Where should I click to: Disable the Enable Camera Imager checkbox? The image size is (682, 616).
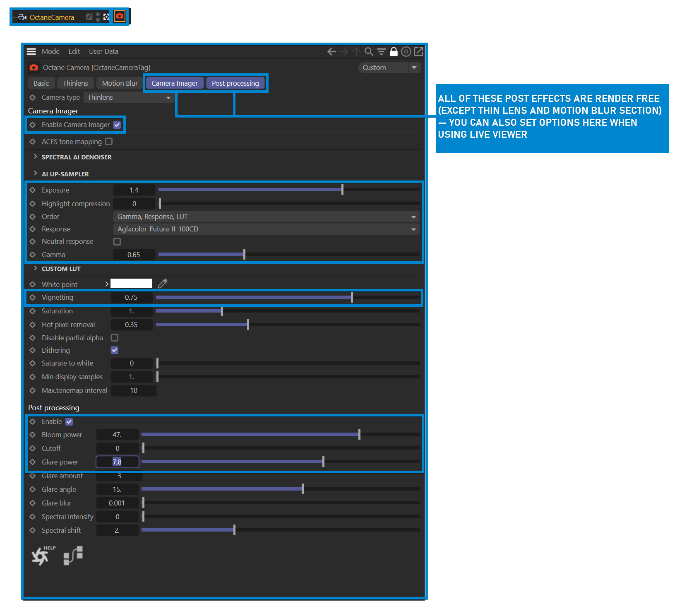117,125
